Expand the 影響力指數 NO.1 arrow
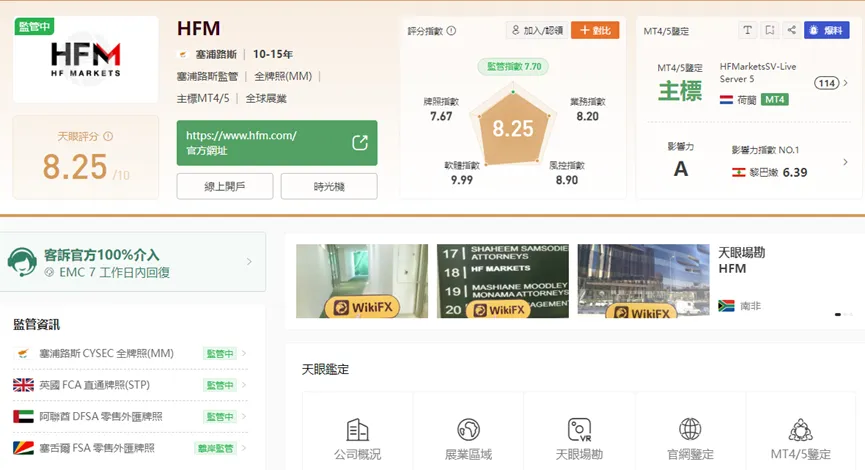This screenshot has height=470, width=865. click(x=845, y=162)
